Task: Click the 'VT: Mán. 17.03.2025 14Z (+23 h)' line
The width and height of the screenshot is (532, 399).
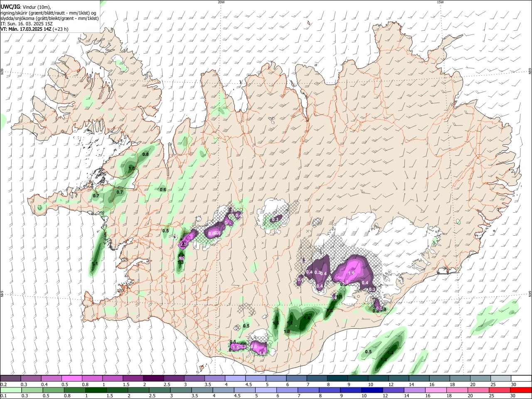Action: (34, 29)
